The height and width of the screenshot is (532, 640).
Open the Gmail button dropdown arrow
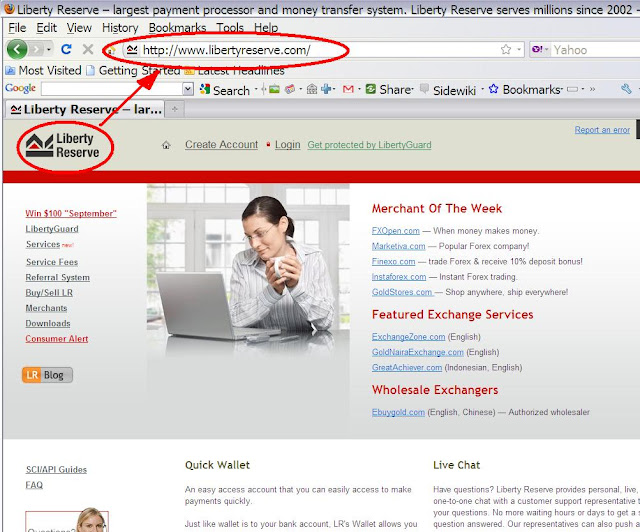pyautogui.click(x=359, y=89)
